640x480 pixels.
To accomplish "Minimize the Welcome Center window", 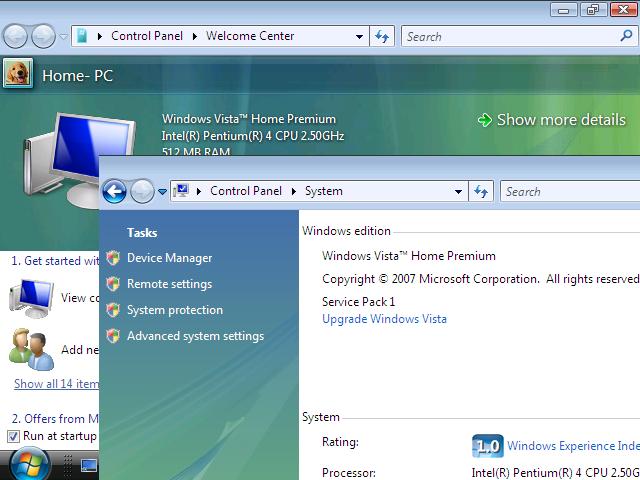I will (564, 9).
